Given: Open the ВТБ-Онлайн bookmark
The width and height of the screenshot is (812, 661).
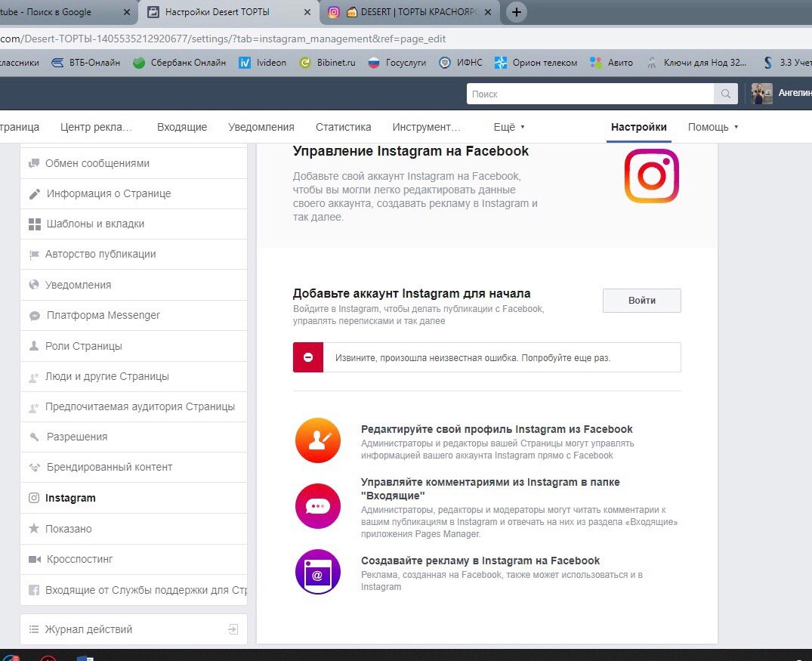Looking at the screenshot, I should [86, 63].
